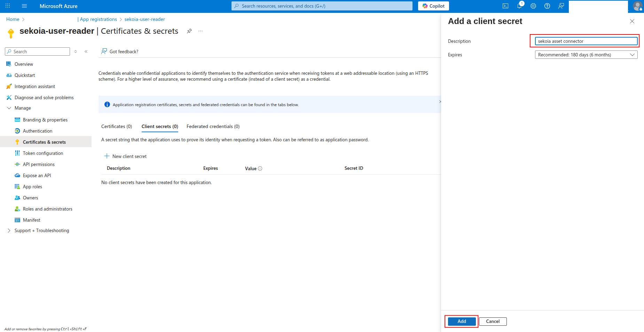Viewport: 644px width, 332px height.
Task: Open the Azure portal hamburger menu
Action: coord(24,6)
